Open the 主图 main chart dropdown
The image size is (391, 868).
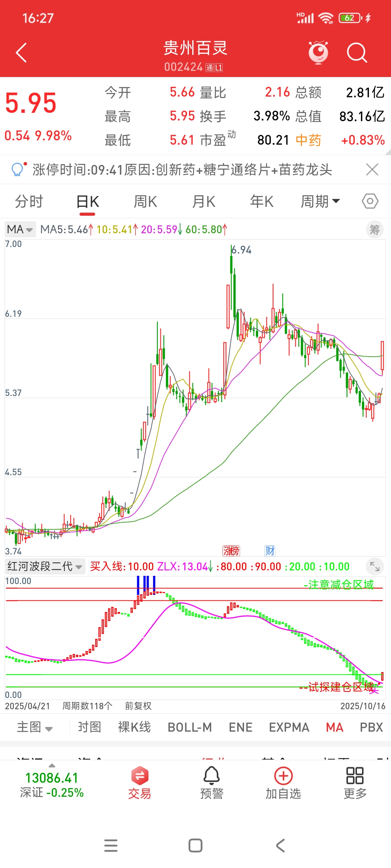coord(35,727)
